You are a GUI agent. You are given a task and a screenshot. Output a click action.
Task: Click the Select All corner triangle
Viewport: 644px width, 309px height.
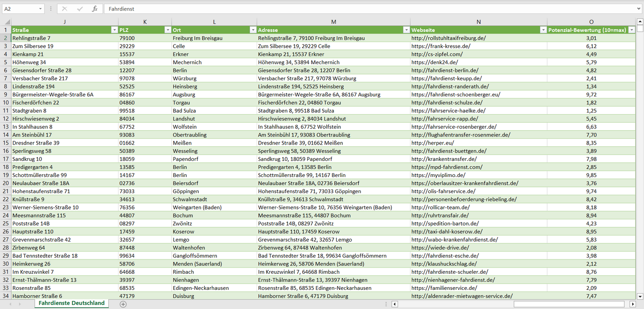click(x=6, y=22)
